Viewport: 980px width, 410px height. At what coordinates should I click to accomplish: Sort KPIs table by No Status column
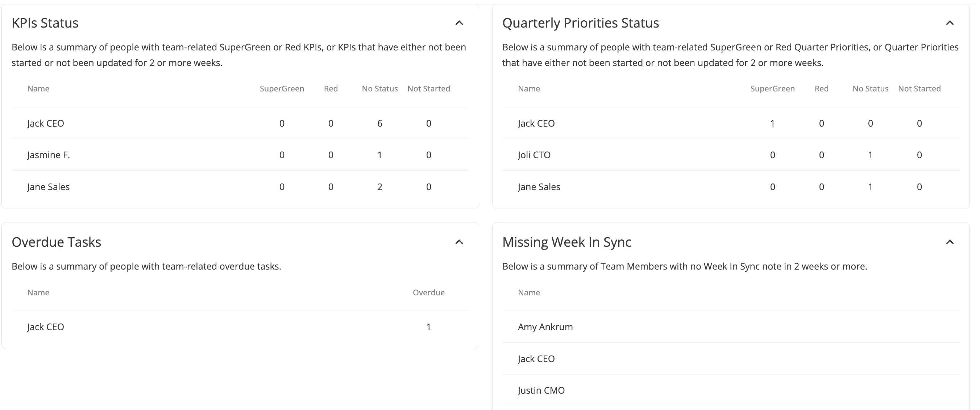[x=380, y=89]
